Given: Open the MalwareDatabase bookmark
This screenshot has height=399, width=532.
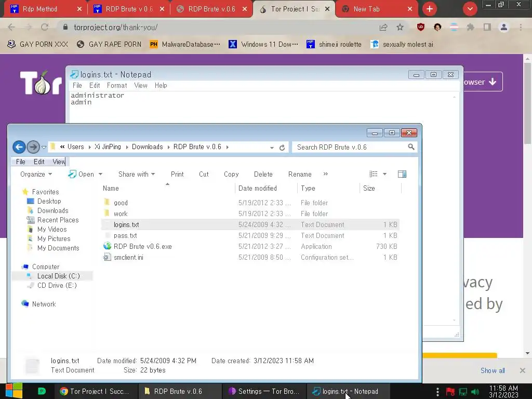Looking at the screenshot, I should (185, 44).
